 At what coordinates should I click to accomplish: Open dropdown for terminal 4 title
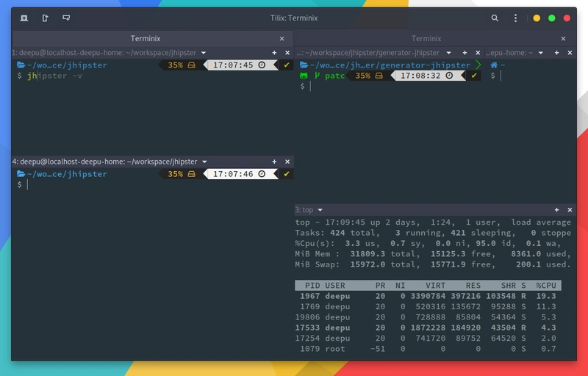204,162
